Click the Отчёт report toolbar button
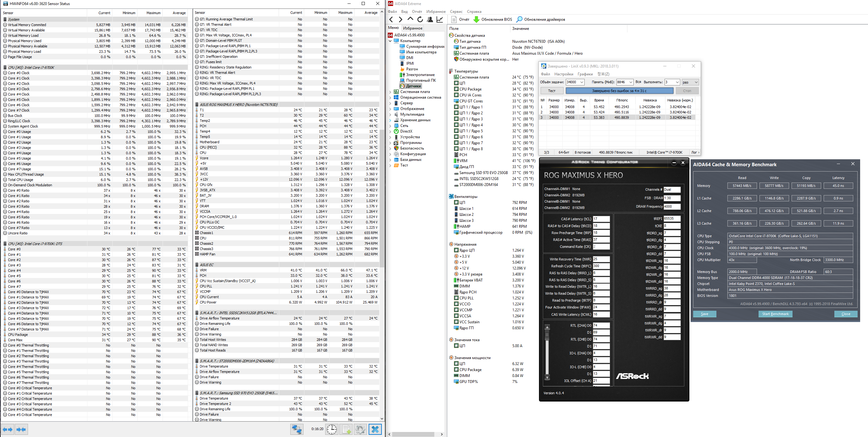The height and width of the screenshot is (437, 868). tap(460, 19)
